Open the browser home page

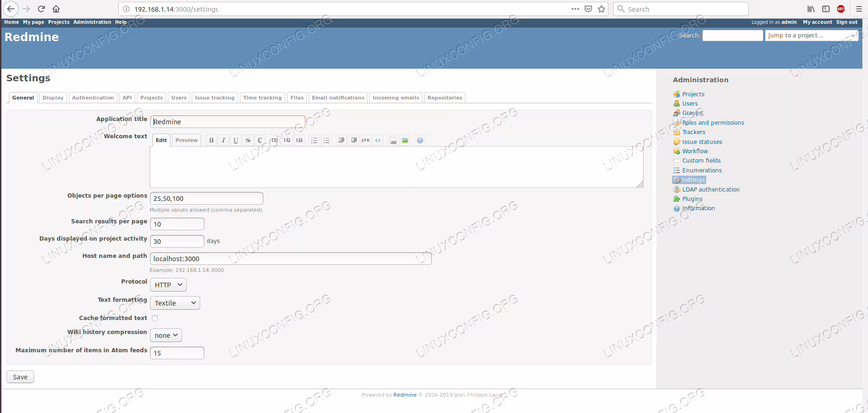click(x=56, y=9)
